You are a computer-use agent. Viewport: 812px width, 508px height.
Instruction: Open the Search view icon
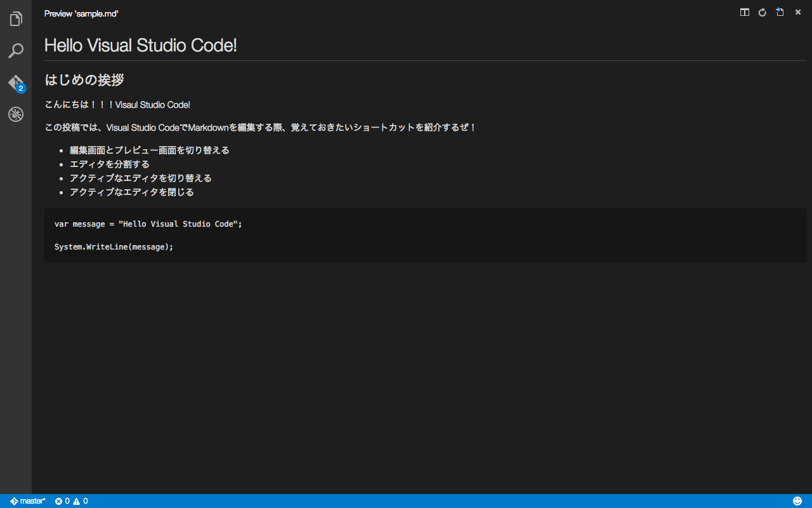[16, 51]
